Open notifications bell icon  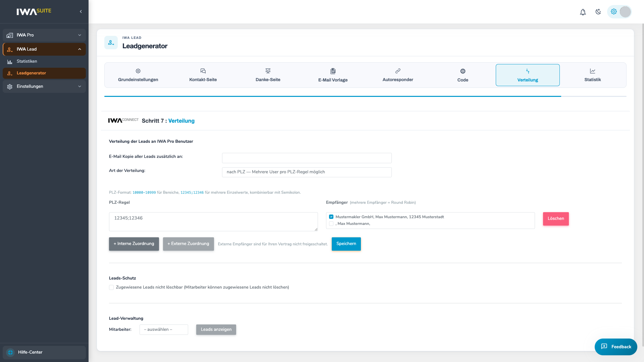(583, 12)
